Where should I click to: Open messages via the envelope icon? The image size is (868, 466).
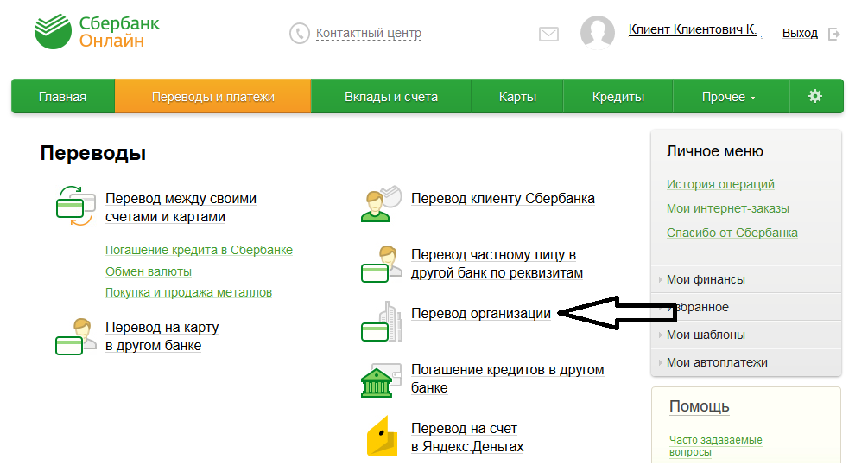pos(548,35)
